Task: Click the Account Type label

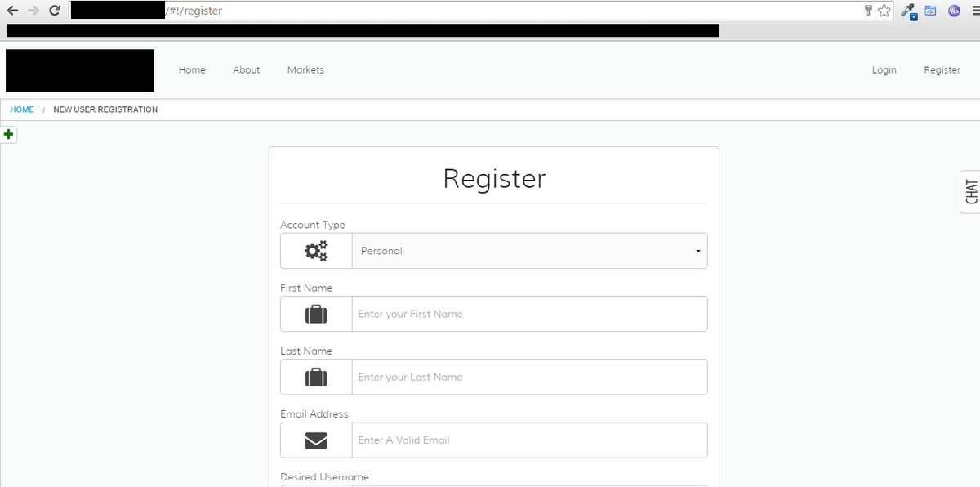Action: [313, 225]
